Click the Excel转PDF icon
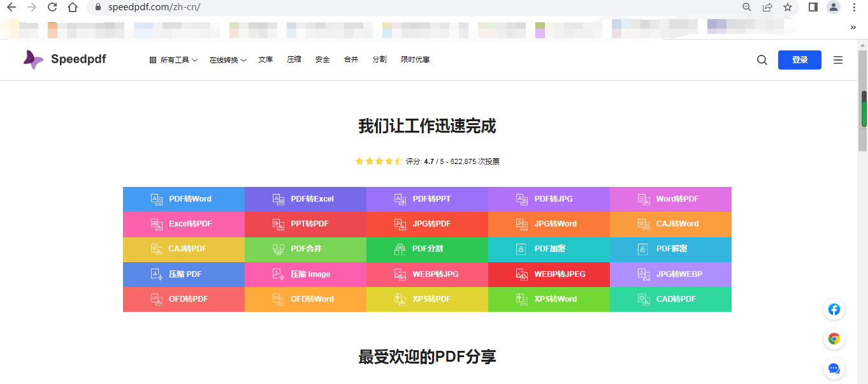The image size is (868, 384). (157, 224)
